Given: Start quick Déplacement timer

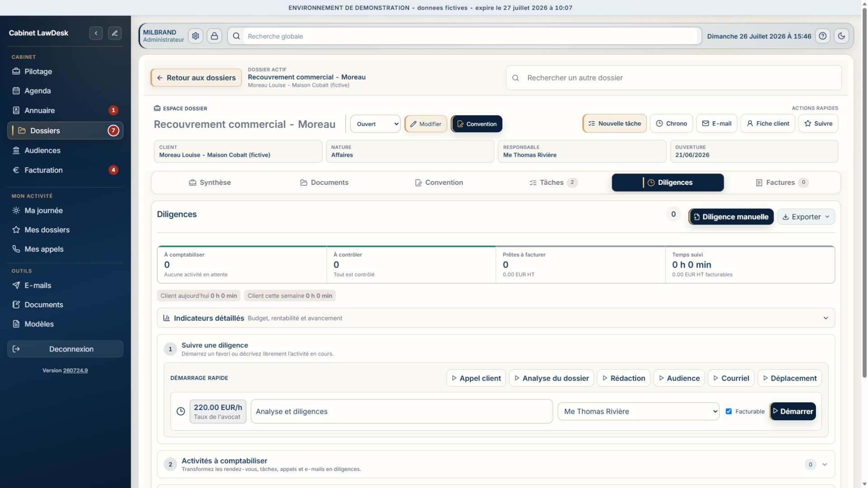Looking at the screenshot, I should click(x=790, y=378).
